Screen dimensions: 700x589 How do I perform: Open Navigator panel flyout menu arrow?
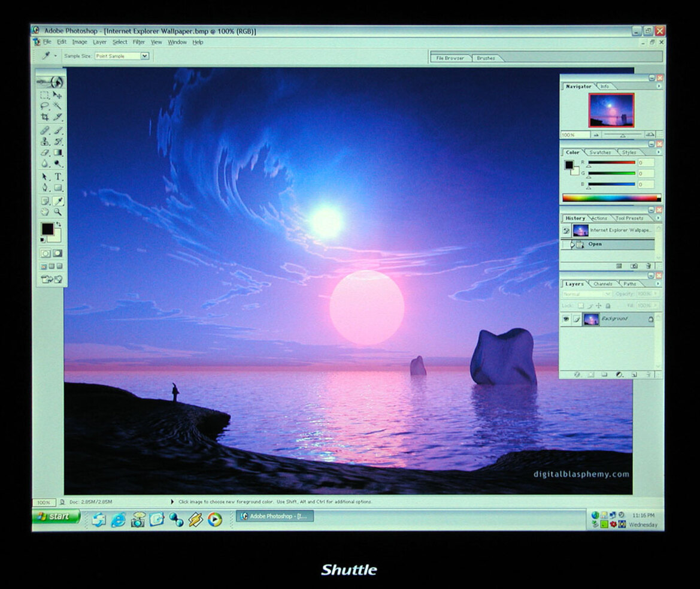(x=659, y=86)
